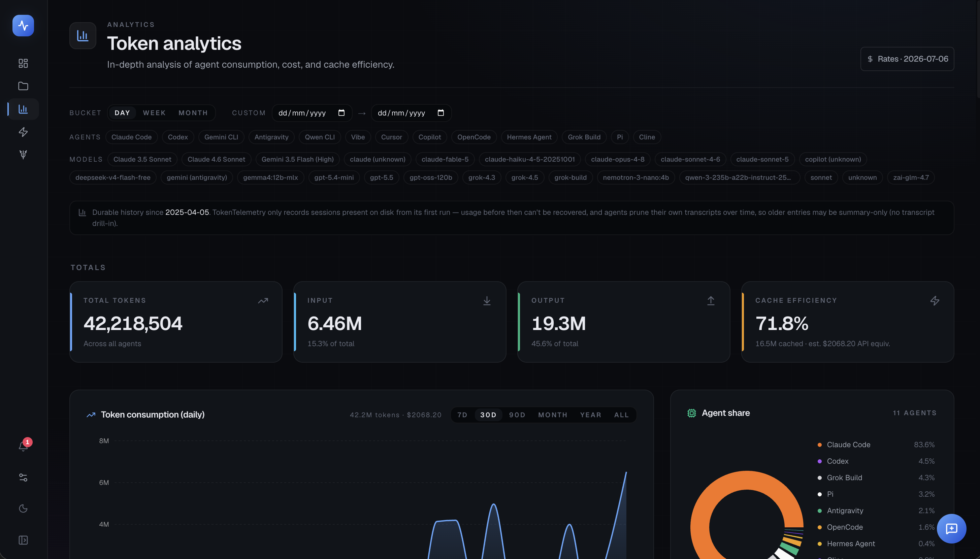Click the Total Tokens 42,218,504 card
Screen dimensions: 980x559
[x=176, y=322]
